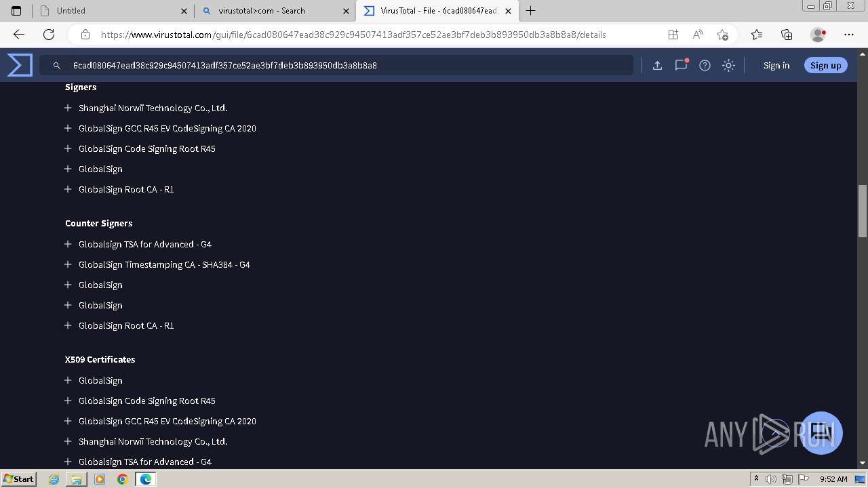
Task: Expand X509 GlobalSign GCC R45 EV CodeSigning
Action: pos(68,421)
